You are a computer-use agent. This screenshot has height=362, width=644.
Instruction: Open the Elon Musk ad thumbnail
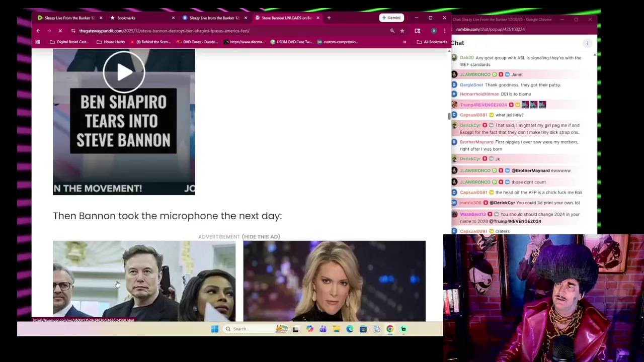coord(144,281)
